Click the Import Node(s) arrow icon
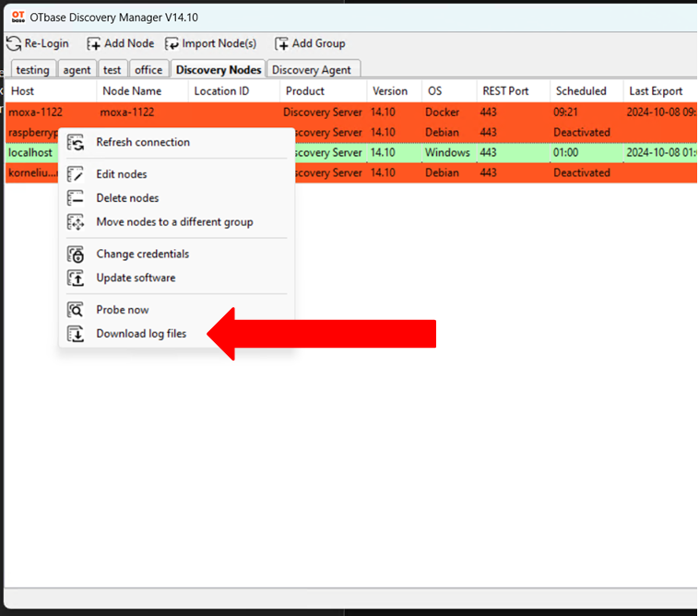Screen dimensions: 699x616 tap(172, 43)
